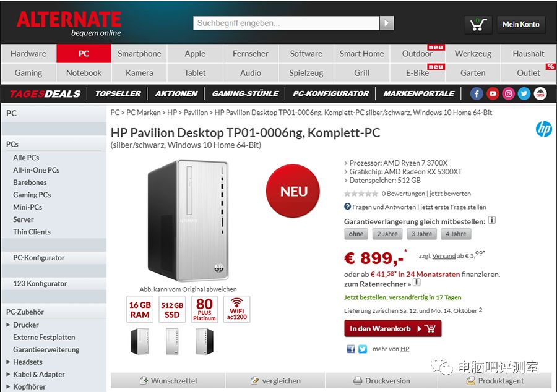Select the '2 Jahre' warranty option
Viewport: 557px width, 392px height.
click(x=387, y=234)
